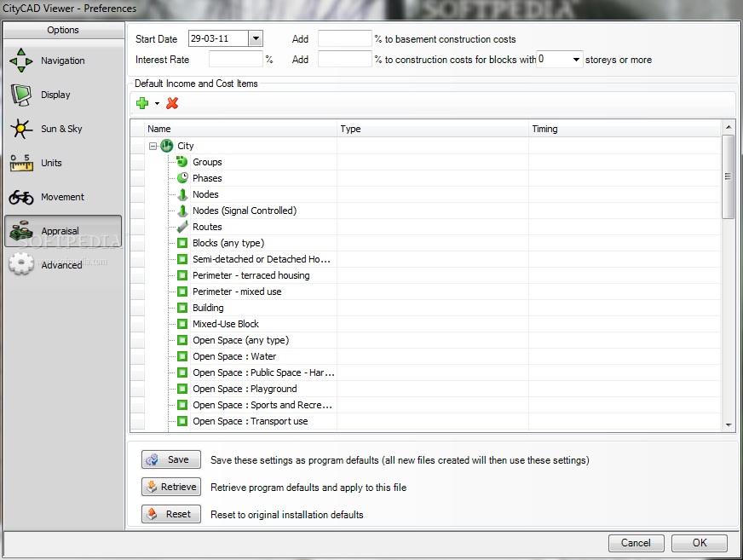This screenshot has width=743, height=560.
Task: Click the Sun & Sky sun icon
Action: click(21, 129)
